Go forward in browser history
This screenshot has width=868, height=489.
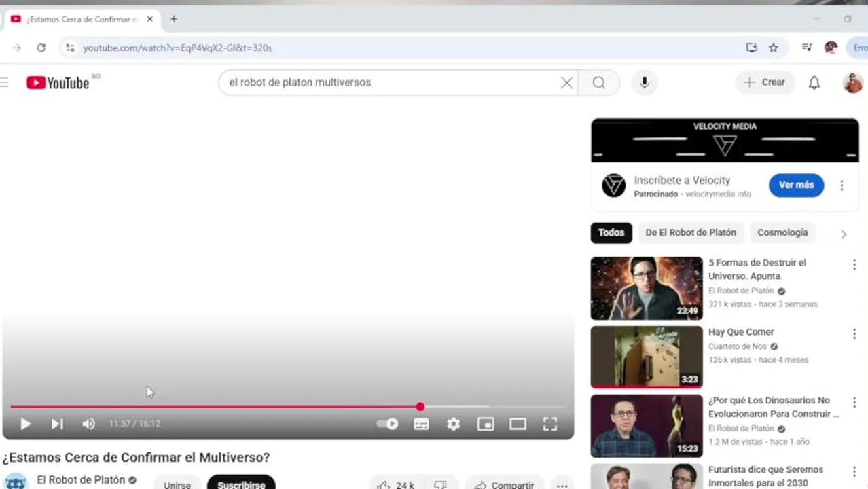17,48
